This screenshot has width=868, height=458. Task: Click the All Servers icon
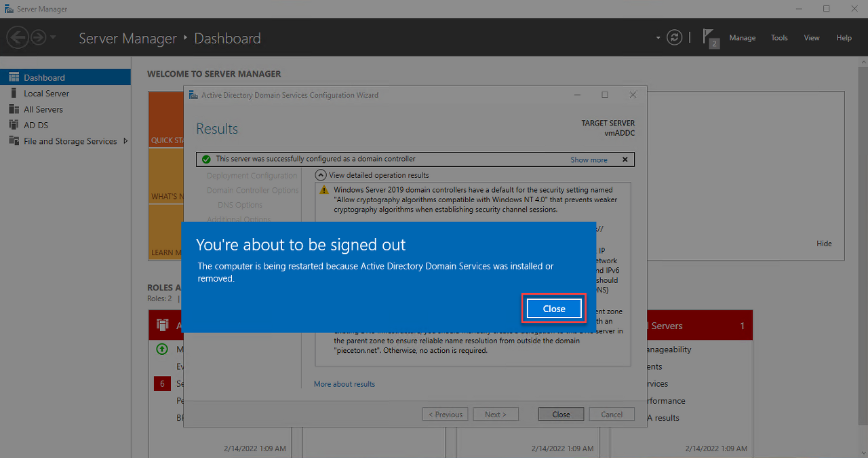(14, 109)
